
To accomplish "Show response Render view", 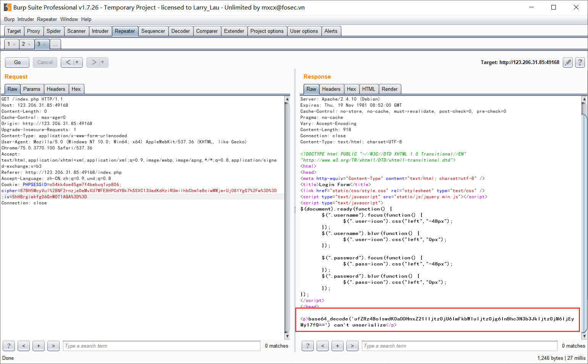I will (390, 89).
